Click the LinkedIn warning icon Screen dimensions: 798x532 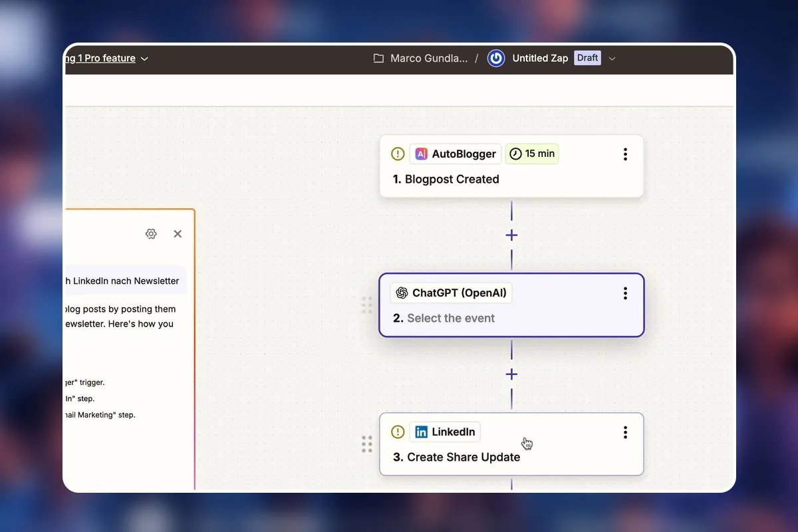[398, 432]
